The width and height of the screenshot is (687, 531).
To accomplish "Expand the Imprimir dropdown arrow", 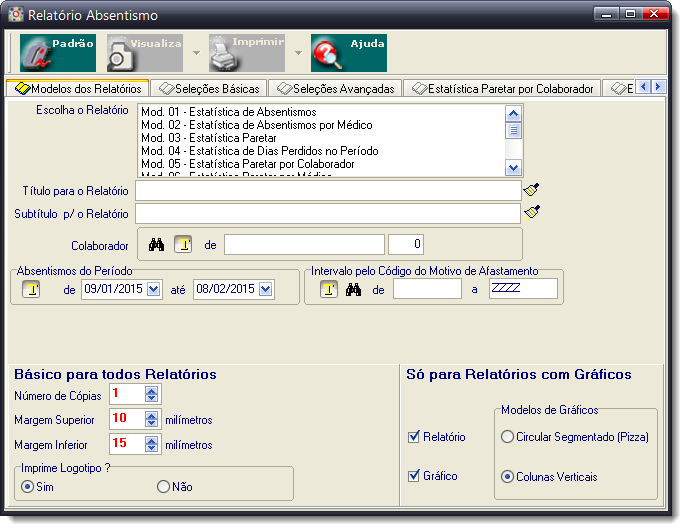I will (x=298, y=53).
